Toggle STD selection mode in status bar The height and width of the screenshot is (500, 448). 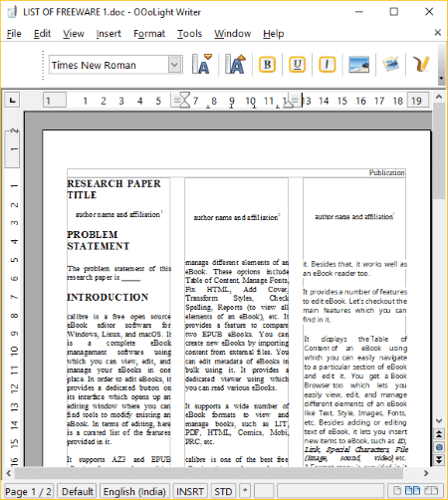click(x=223, y=491)
